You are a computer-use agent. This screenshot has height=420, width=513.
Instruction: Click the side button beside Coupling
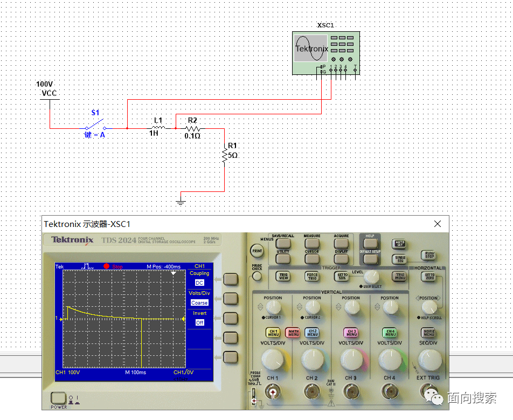pyautogui.click(x=231, y=279)
